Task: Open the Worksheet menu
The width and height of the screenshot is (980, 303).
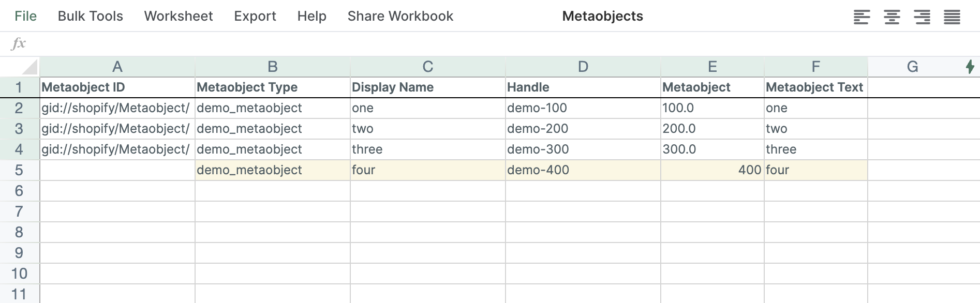Action: coord(178,16)
